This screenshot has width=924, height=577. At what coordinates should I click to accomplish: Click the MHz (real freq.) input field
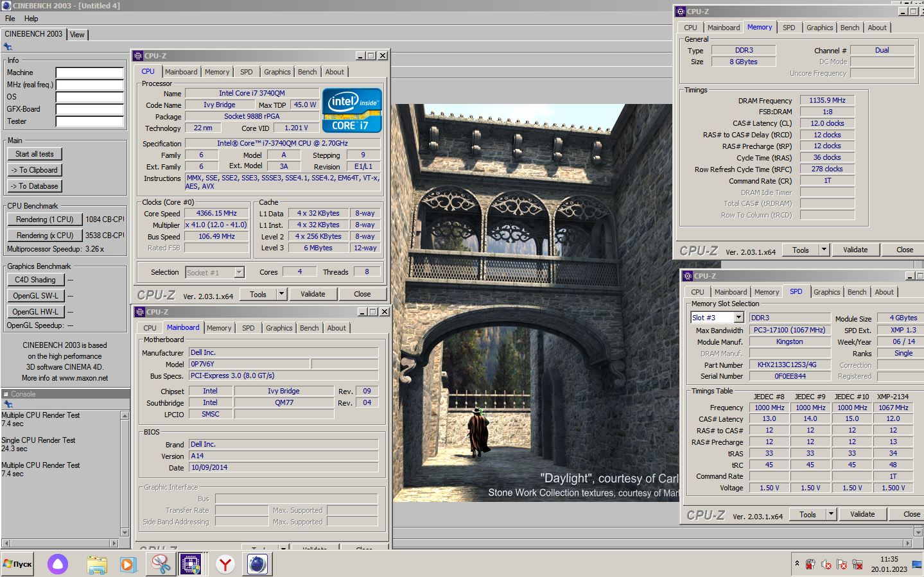point(89,85)
